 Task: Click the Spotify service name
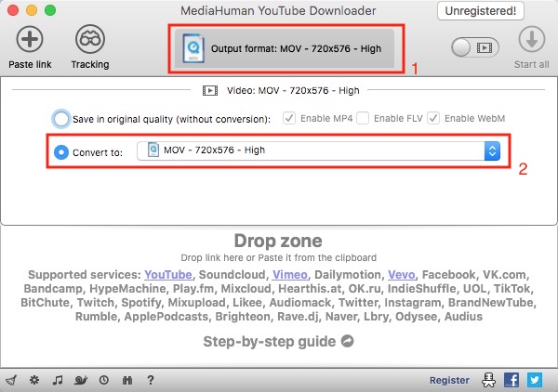point(141,303)
